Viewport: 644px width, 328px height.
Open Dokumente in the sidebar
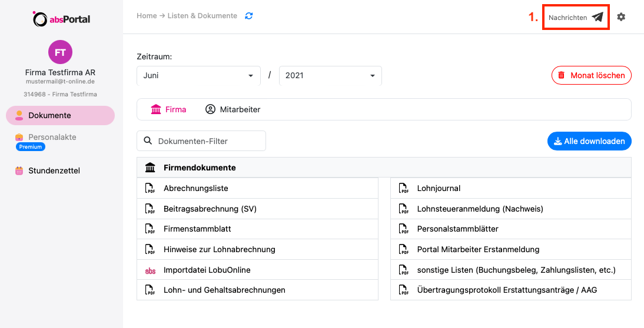click(60, 116)
